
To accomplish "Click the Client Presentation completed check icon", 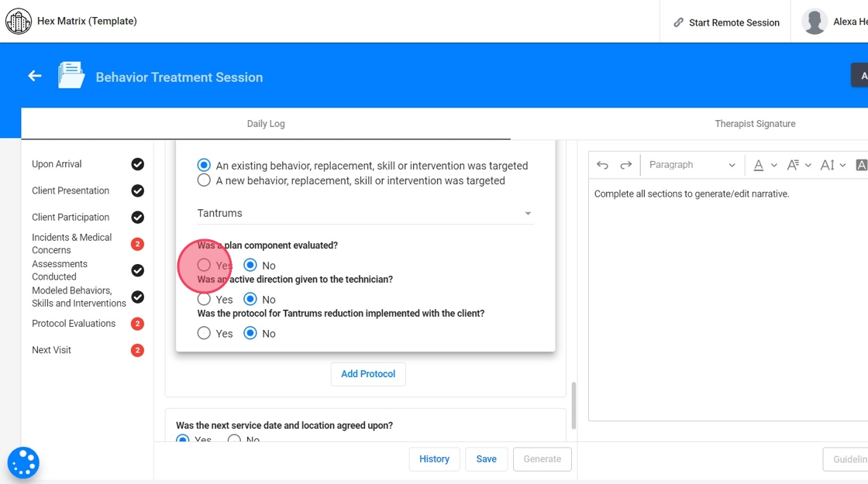I will [138, 191].
